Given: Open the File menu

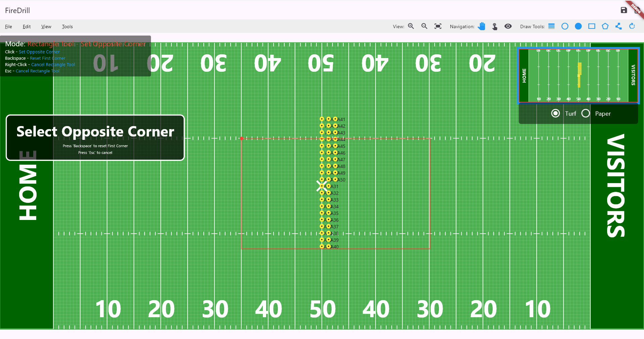Looking at the screenshot, I should 8,26.
